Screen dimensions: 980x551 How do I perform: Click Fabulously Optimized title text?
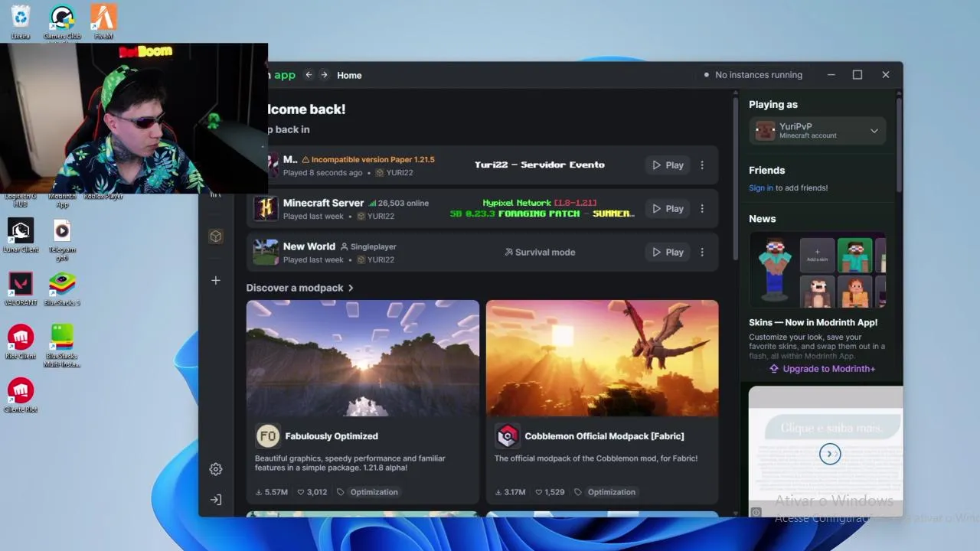[x=332, y=436]
